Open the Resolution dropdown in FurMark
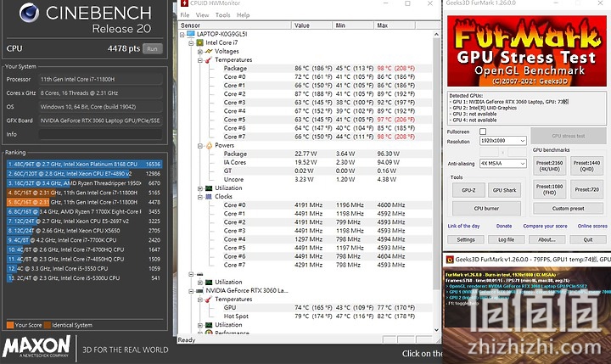 point(502,141)
